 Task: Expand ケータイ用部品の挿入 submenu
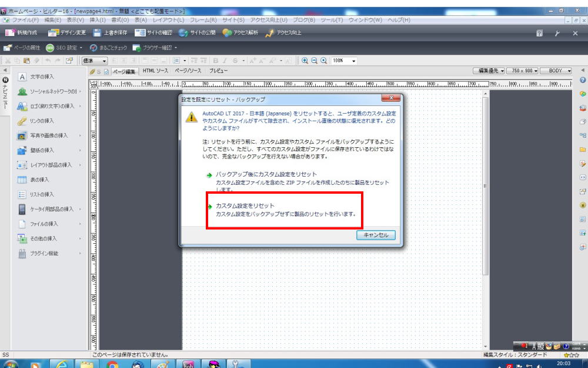80,209
